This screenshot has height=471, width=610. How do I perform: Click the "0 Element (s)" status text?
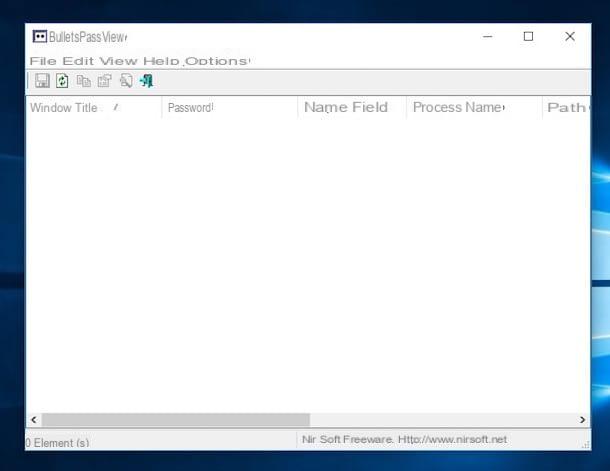[57, 443]
